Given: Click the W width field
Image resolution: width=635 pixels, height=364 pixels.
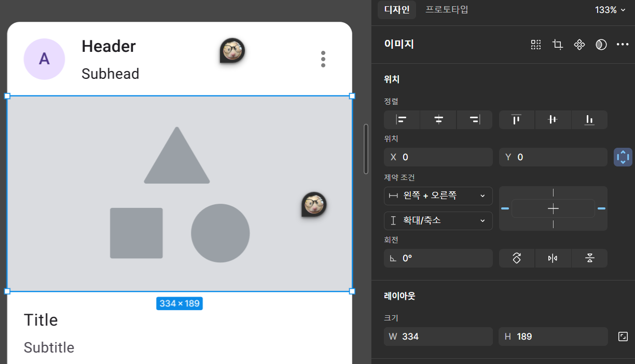Looking at the screenshot, I should pyautogui.click(x=438, y=337).
